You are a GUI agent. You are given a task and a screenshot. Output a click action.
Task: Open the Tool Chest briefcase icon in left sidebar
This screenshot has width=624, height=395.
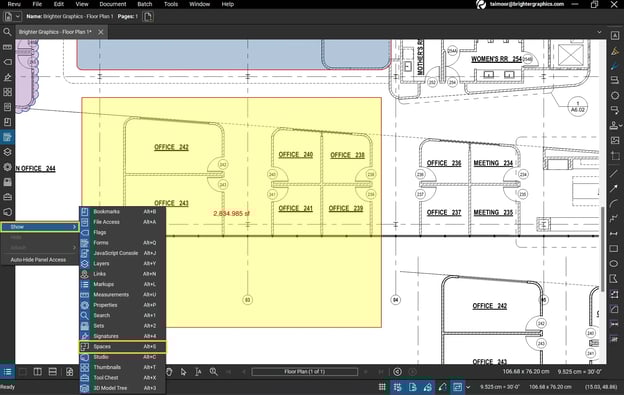(7, 197)
